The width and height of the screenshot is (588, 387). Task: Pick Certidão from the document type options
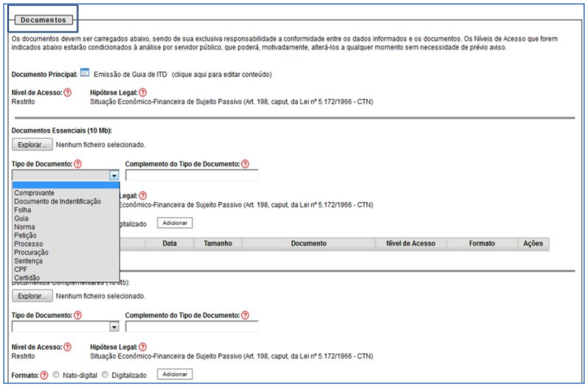(27, 278)
